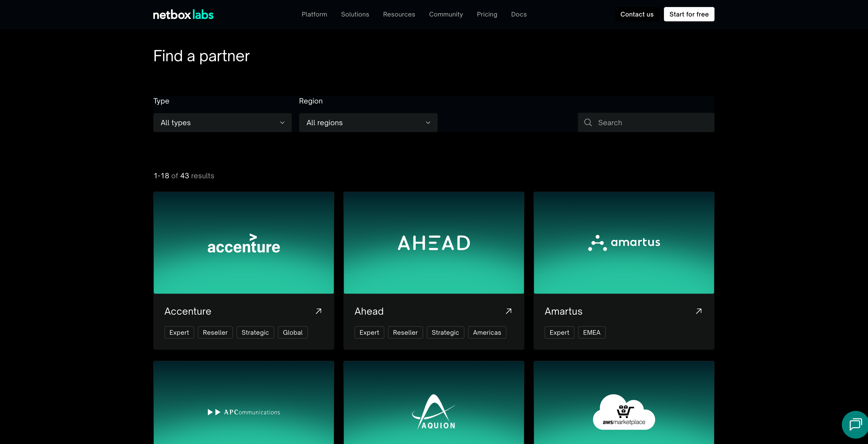Click the AWS Marketplace logo card
Image resolution: width=868 pixels, height=444 pixels.
tap(624, 403)
